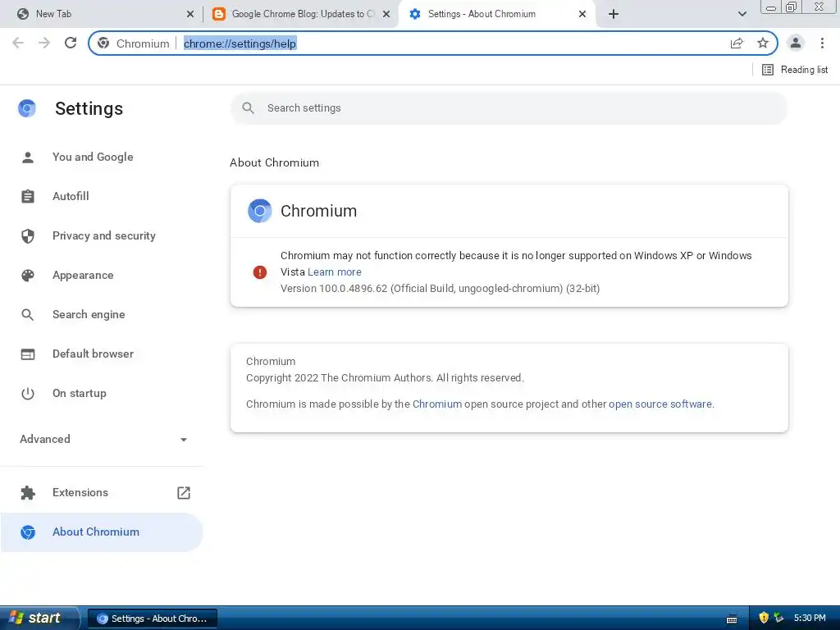Image resolution: width=840 pixels, height=630 pixels.
Task: Open the Chromium open source project link
Action: [x=437, y=404]
